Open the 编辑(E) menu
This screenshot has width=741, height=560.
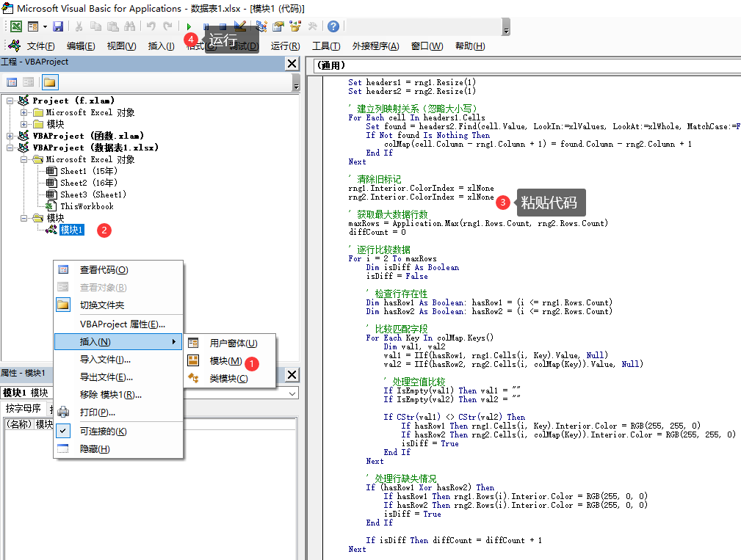[81, 46]
